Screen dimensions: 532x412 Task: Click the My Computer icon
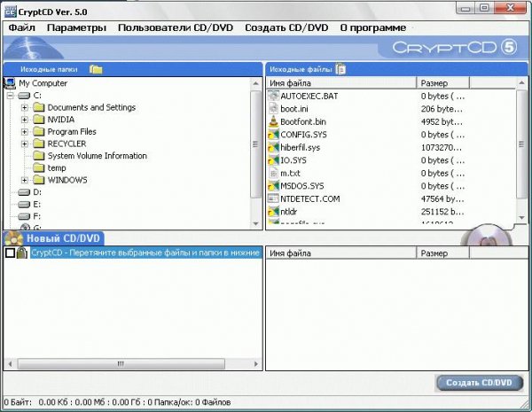coord(9,83)
